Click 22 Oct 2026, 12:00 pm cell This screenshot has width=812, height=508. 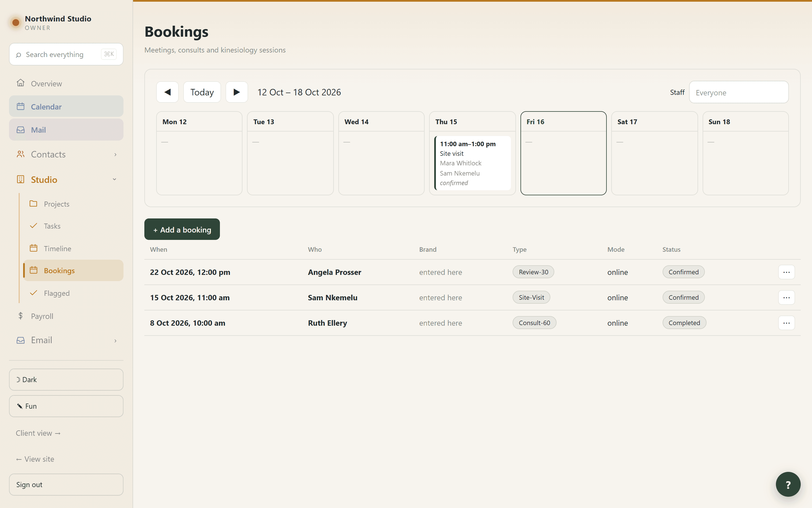click(190, 272)
